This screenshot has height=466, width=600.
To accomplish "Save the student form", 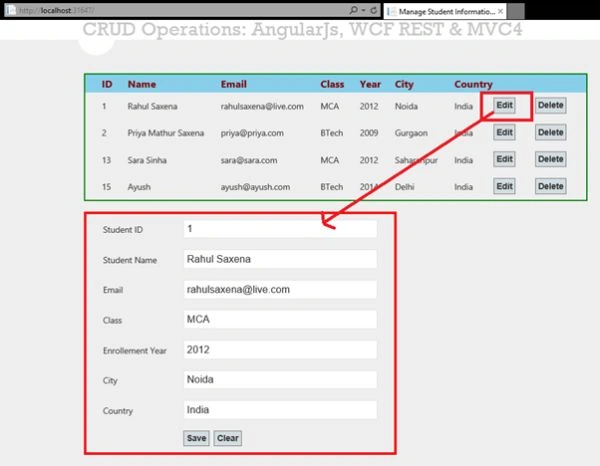I will coord(196,438).
